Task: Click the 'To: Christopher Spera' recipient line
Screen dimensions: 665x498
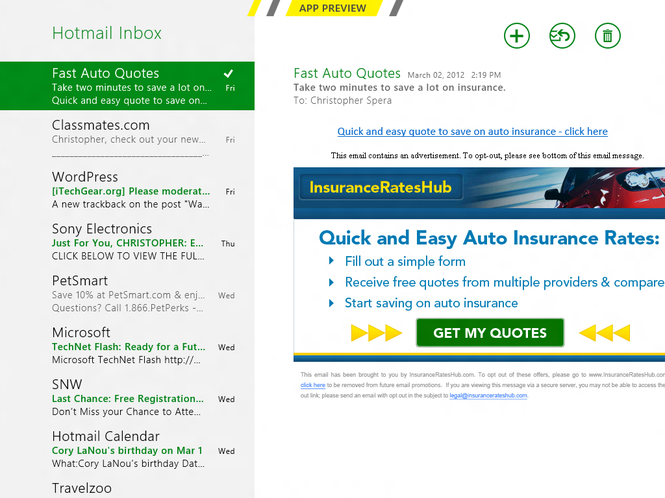Action: tap(343, 101)
